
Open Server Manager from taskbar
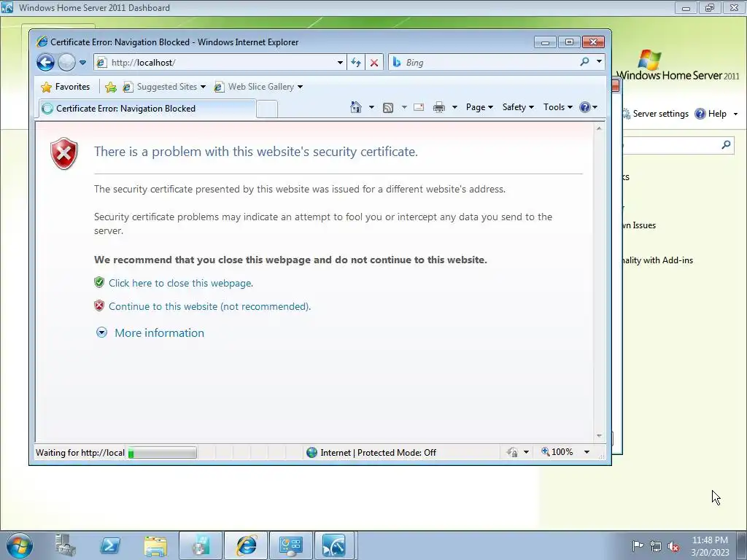[65, 545]
